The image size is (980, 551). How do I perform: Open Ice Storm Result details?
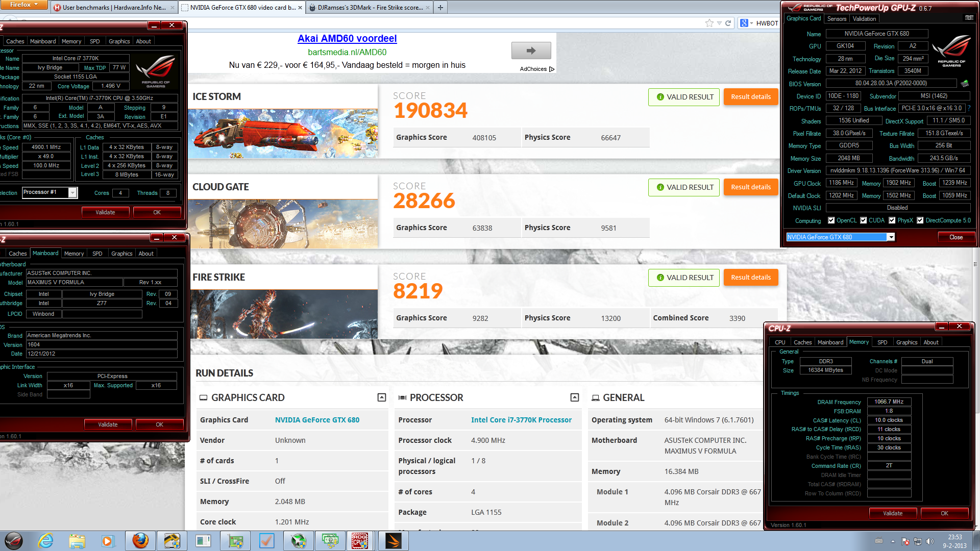(751, 97)
